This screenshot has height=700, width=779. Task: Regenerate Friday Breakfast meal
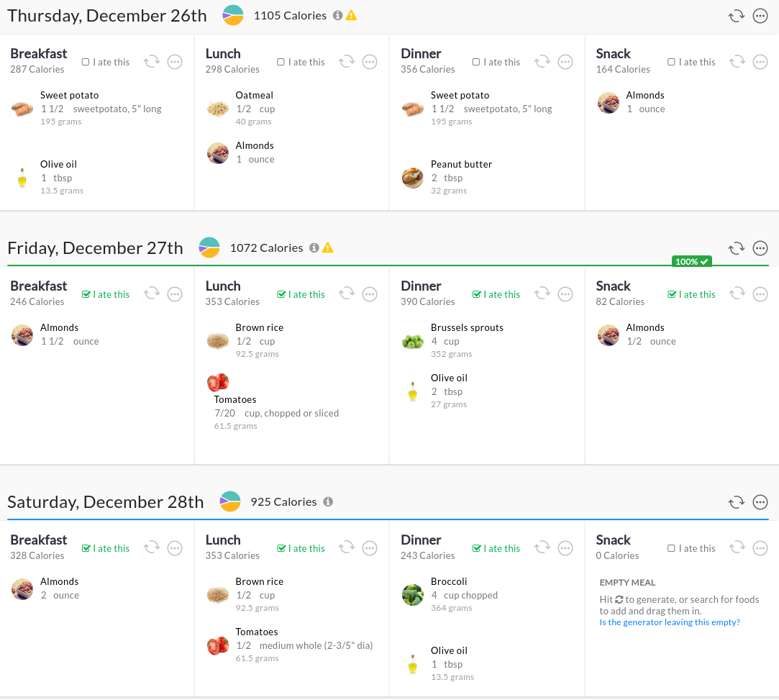coord(152,294)
